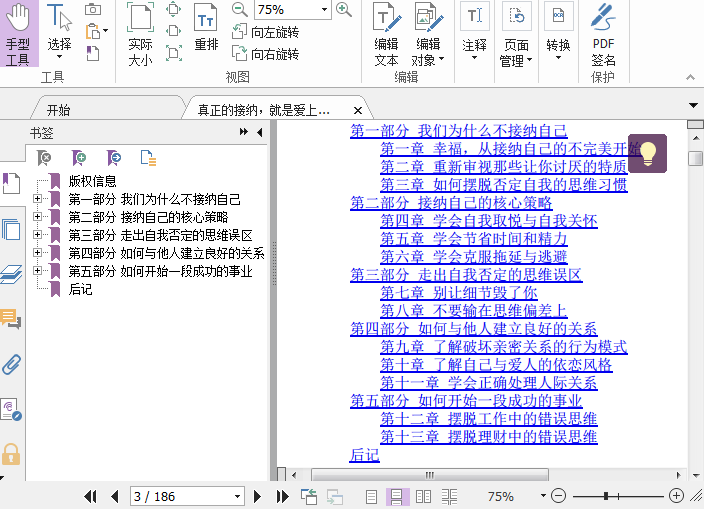Open the Security lock side panel
This screenshot has width=704, height=509.
11,454
